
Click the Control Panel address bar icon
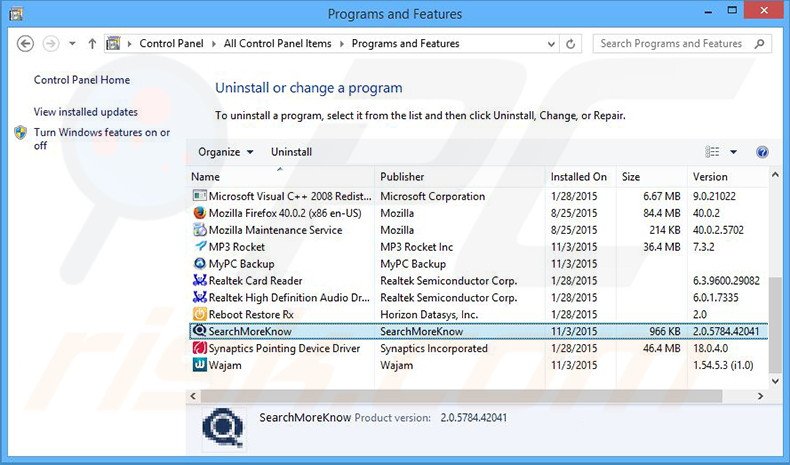coord(114,43)
